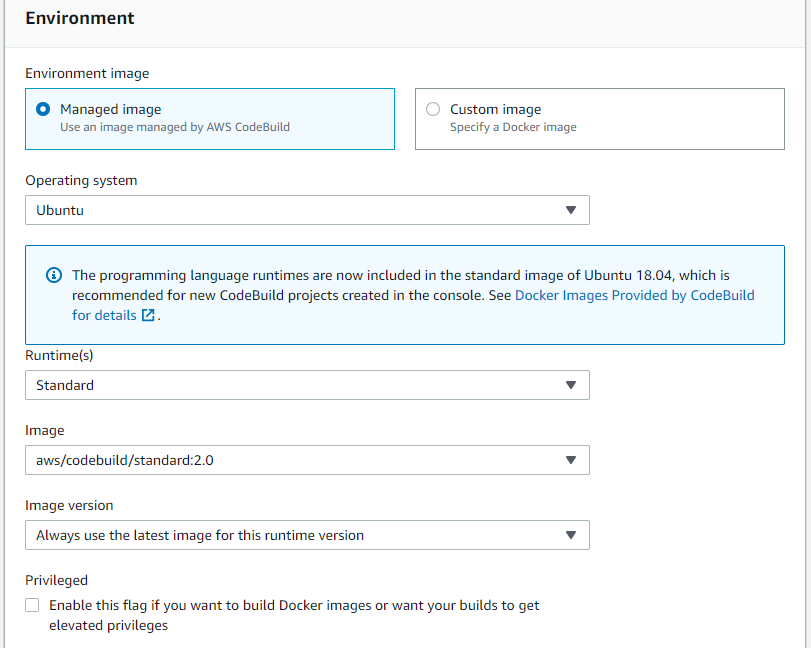Open the Standard runtime dropdown

coord(307,385)
